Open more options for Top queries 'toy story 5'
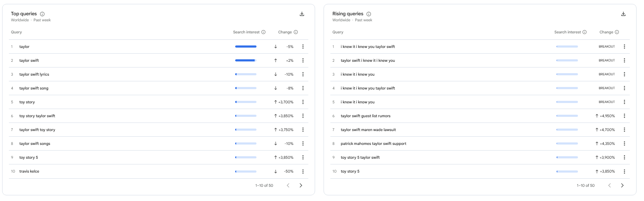The width and height of the screenshot is (644, 201). click(x=303, y=157)
